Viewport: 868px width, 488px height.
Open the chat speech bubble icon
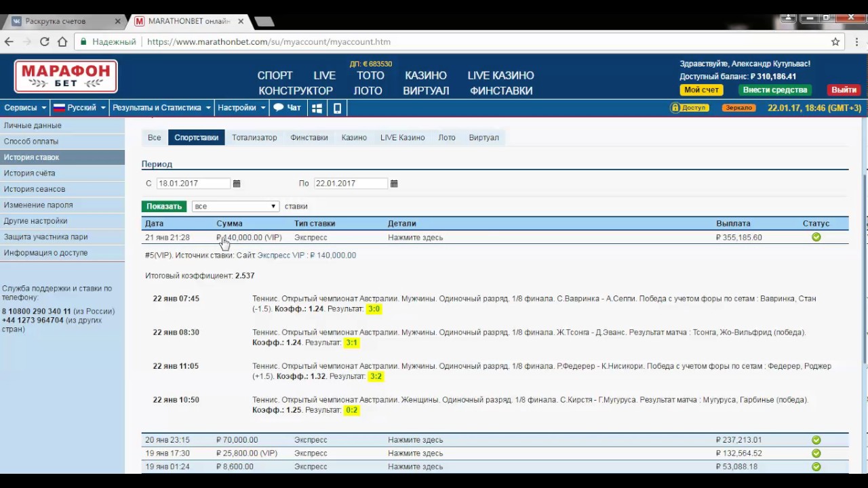click(x=278, y=107)
